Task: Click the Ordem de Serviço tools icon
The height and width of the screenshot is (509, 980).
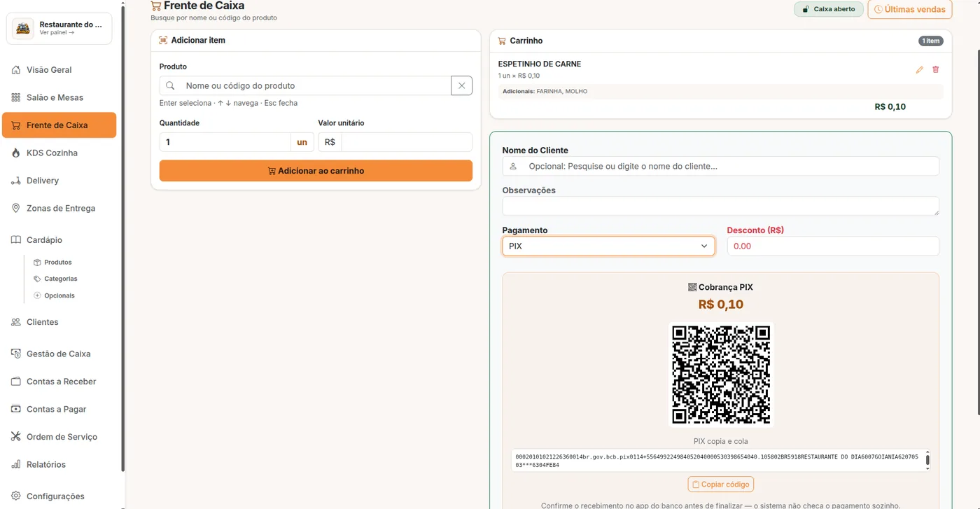Action: (16, 437)
